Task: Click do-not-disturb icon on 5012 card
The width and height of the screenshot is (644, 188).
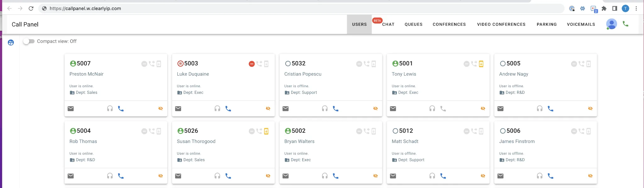Action: coord(467,131)
